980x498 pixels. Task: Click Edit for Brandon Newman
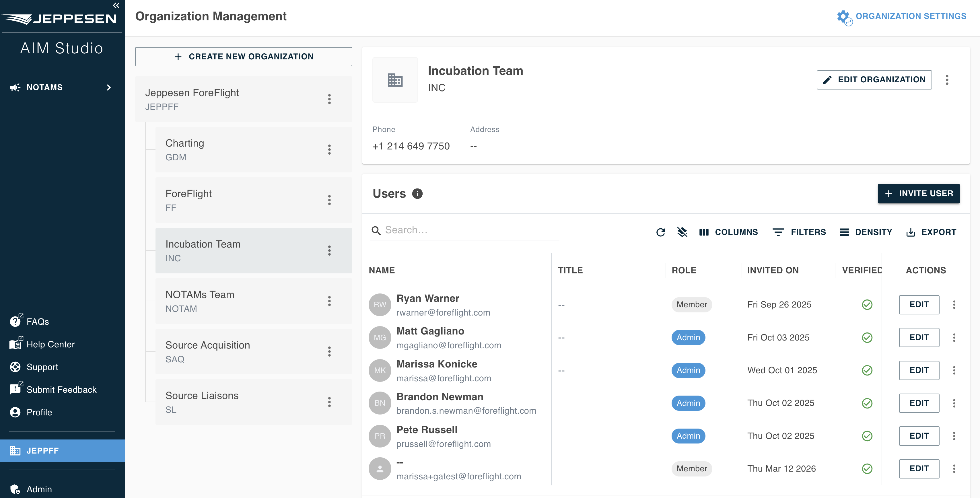pos(919,403)
